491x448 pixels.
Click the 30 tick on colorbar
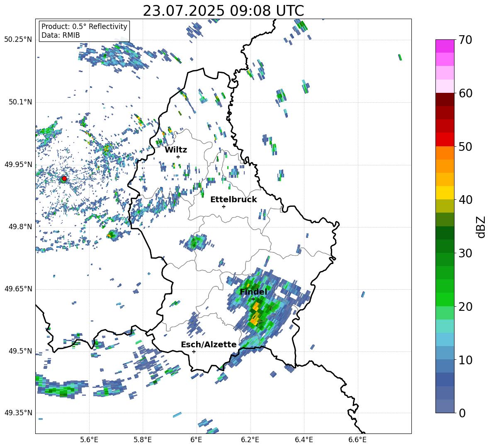(465, 253)
